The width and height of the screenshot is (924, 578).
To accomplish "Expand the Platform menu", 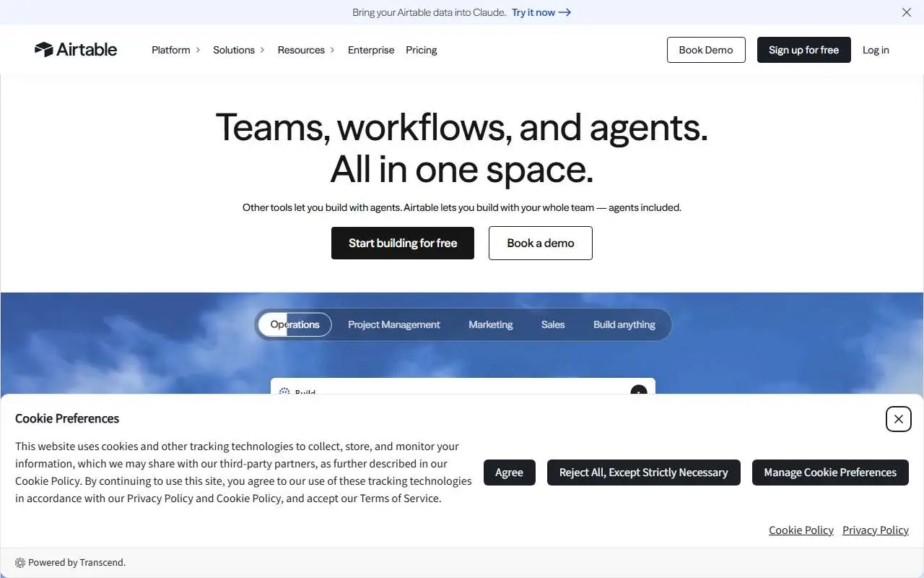I will (176, 50).
